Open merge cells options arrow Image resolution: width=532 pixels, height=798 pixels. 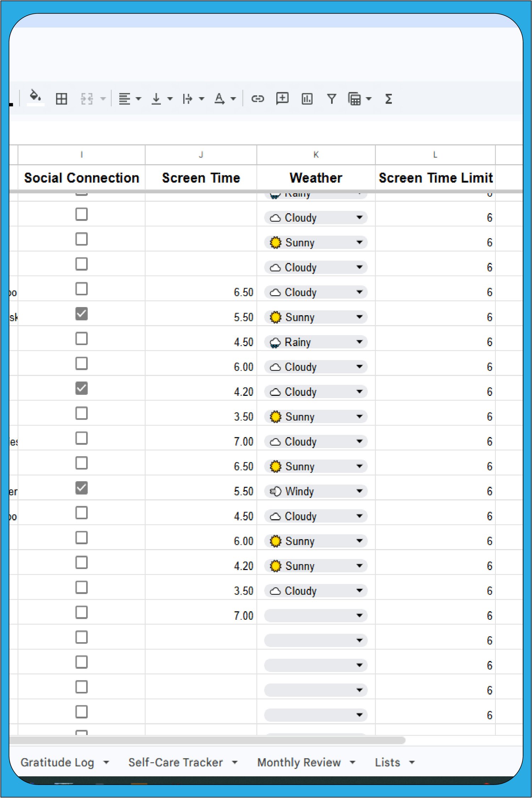(103, 99)
